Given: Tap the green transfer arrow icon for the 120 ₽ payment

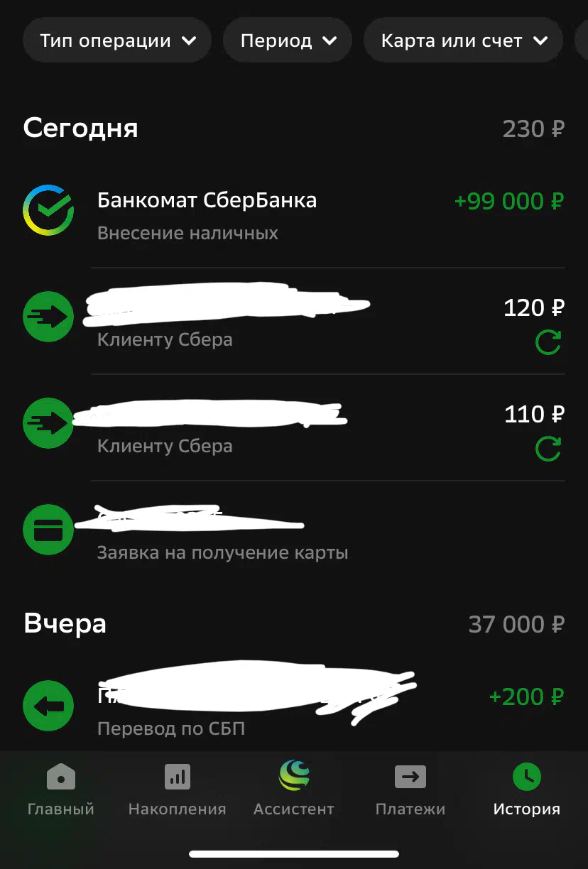Looking at the screenshot, I should click(x=48, y=317).
